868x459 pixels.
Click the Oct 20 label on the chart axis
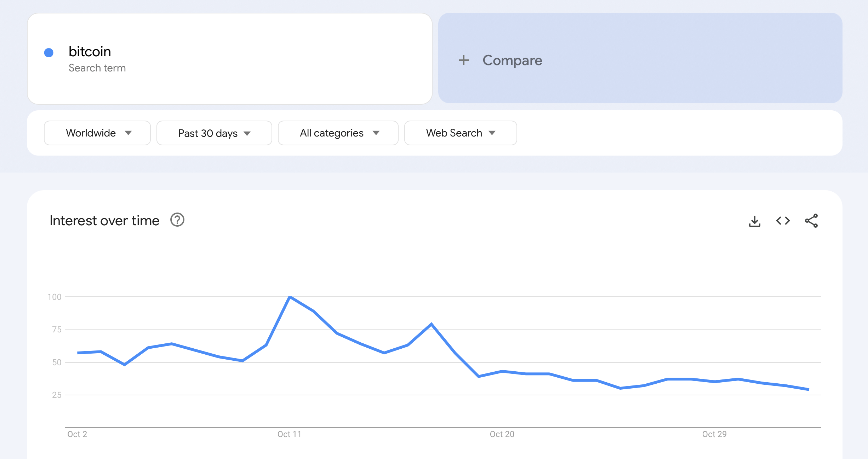502,435
